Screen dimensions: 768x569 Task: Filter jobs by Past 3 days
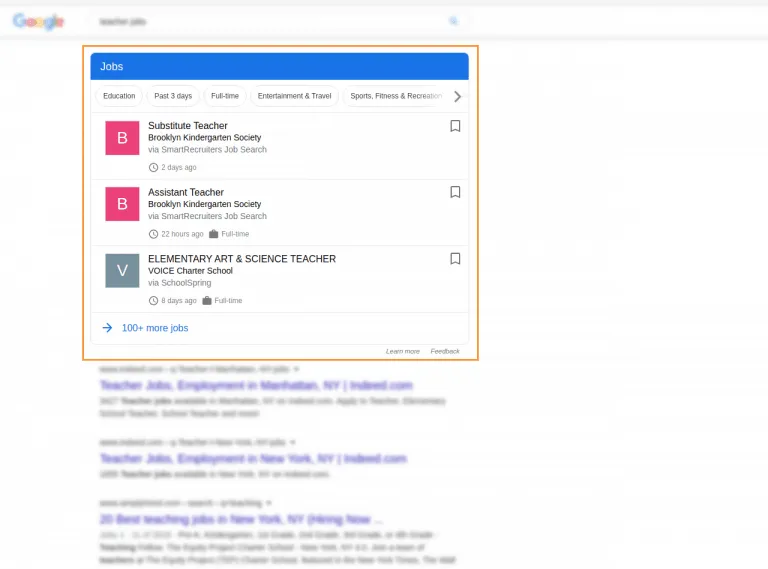(173, 96)
